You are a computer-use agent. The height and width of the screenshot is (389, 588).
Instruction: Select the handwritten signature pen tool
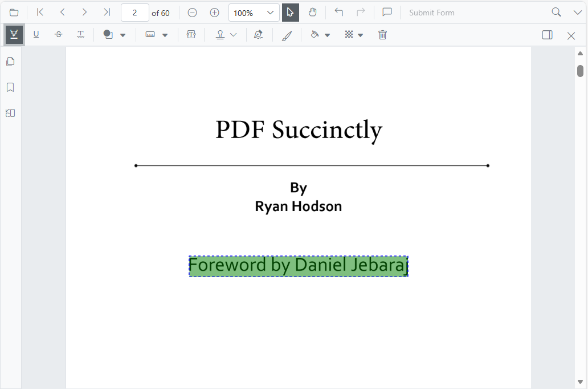click(x=259, y=35)
